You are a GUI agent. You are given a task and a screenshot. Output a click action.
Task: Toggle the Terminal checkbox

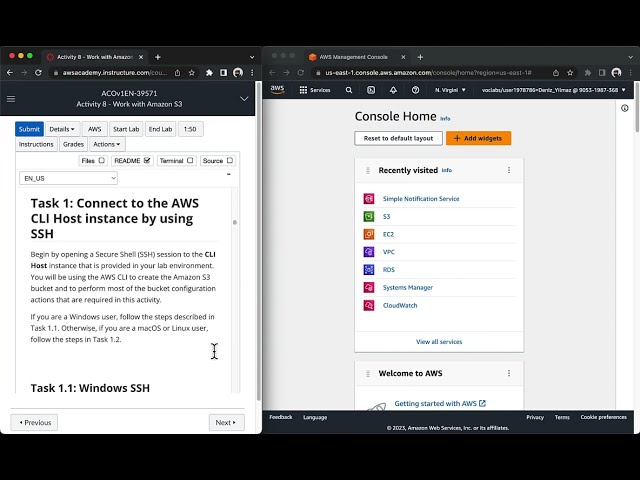190,160
